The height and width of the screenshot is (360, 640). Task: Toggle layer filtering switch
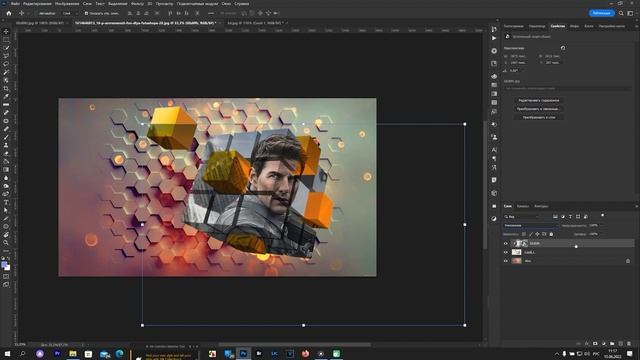click(x=602, y=216)
